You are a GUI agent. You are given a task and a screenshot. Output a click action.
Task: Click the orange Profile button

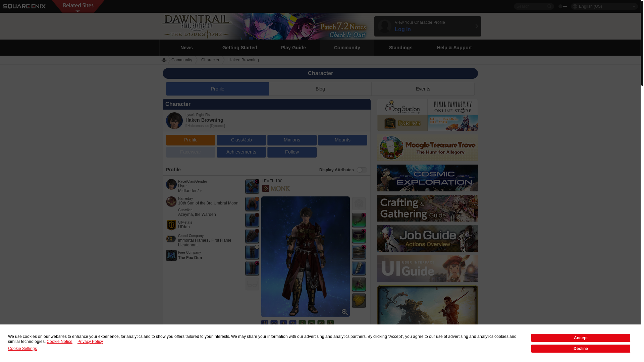click(191, 140)
